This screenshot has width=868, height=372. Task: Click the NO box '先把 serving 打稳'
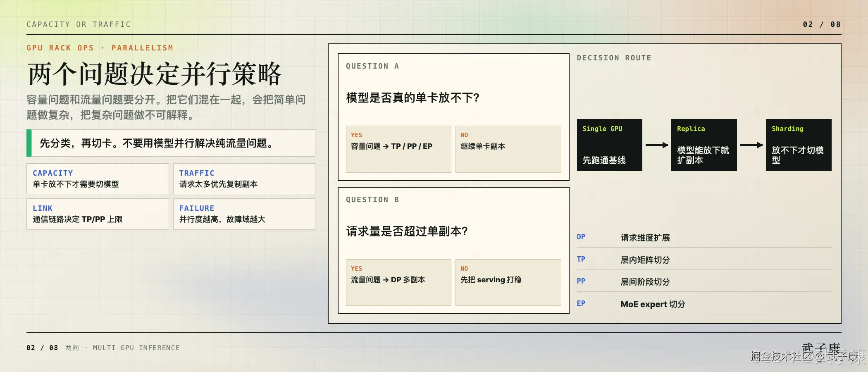pos(508,283)
